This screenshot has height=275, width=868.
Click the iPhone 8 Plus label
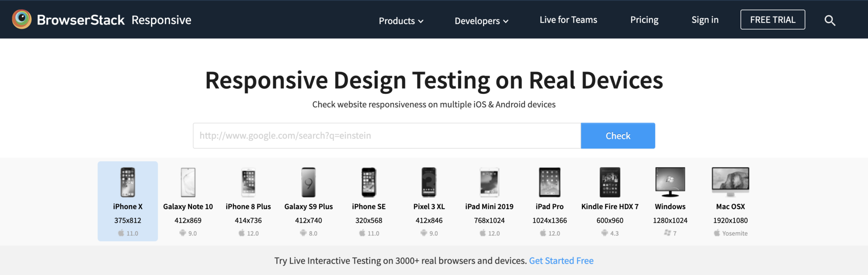pos(248,206)
